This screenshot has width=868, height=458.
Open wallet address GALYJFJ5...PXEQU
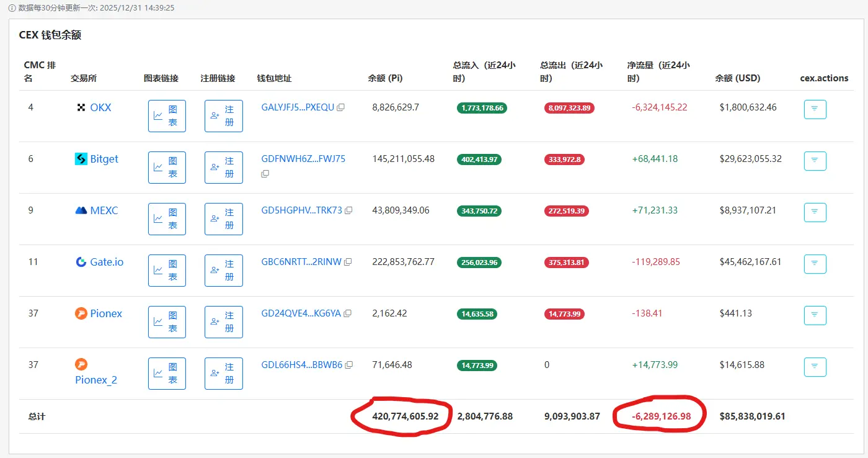click(298, 107)
